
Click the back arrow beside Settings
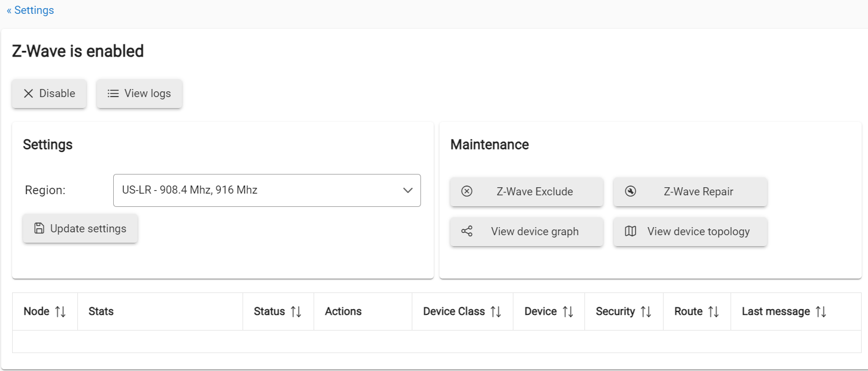click(x=9, y=10)
